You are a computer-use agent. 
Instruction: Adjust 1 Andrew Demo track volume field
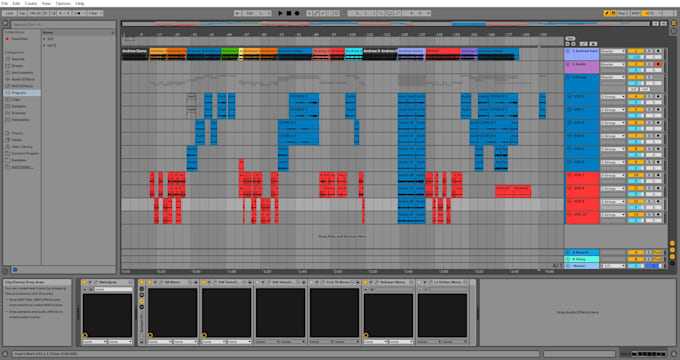pyautogui.click(x=636, y=57)
